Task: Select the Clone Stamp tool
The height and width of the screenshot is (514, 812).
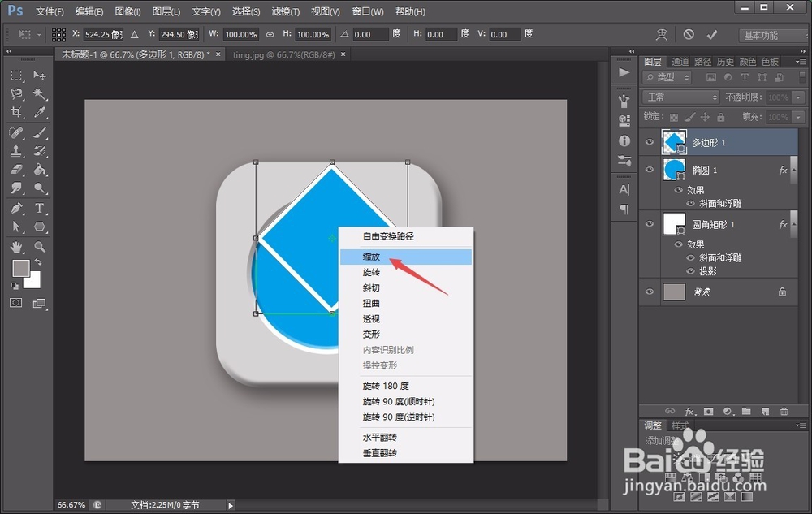Action: pos(16,151)
